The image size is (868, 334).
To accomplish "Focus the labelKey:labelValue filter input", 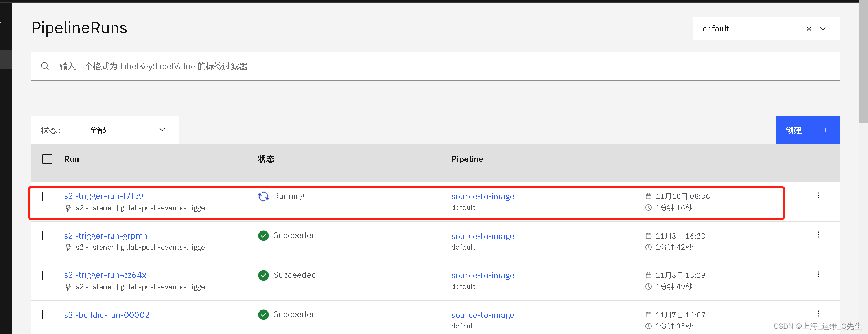I will click(435, 66).
